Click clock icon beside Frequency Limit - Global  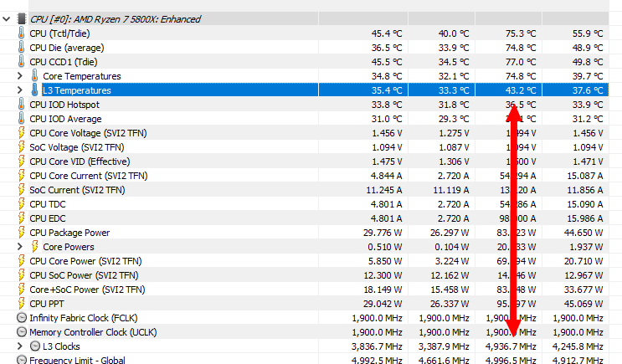coord(22,360)
